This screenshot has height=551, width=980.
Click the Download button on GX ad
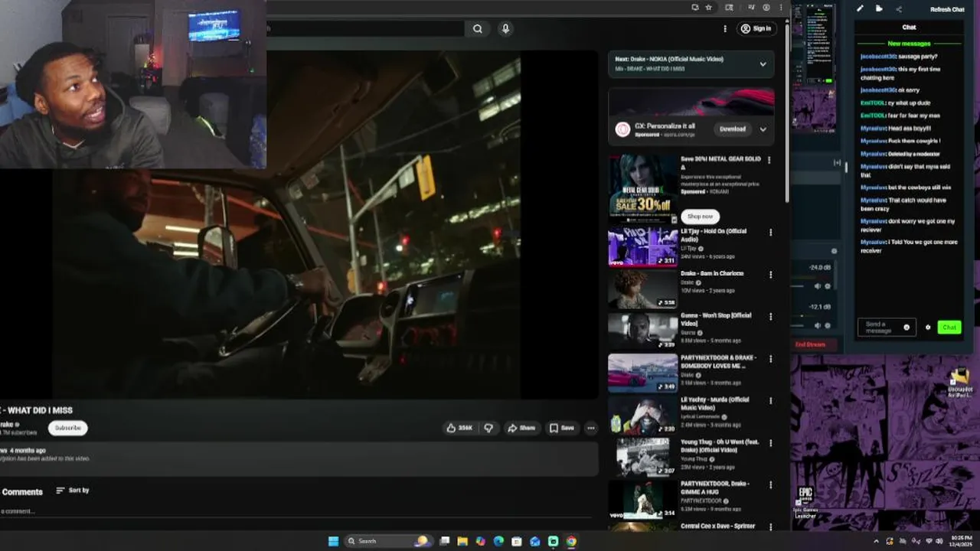click(x=733, y=129)
